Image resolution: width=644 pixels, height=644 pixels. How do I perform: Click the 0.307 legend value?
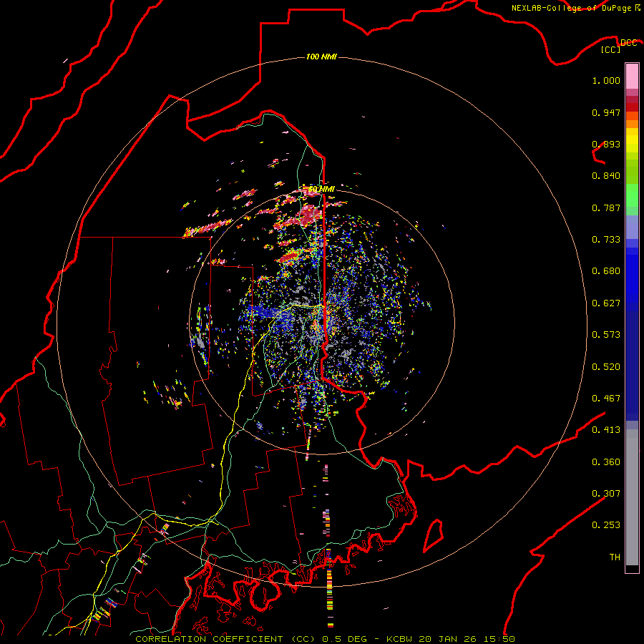pos(606,494)
